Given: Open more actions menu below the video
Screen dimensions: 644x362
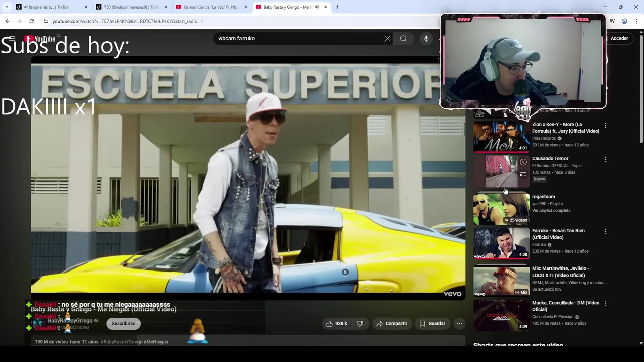Looking at the screenshot, I should tap(459, 324).
